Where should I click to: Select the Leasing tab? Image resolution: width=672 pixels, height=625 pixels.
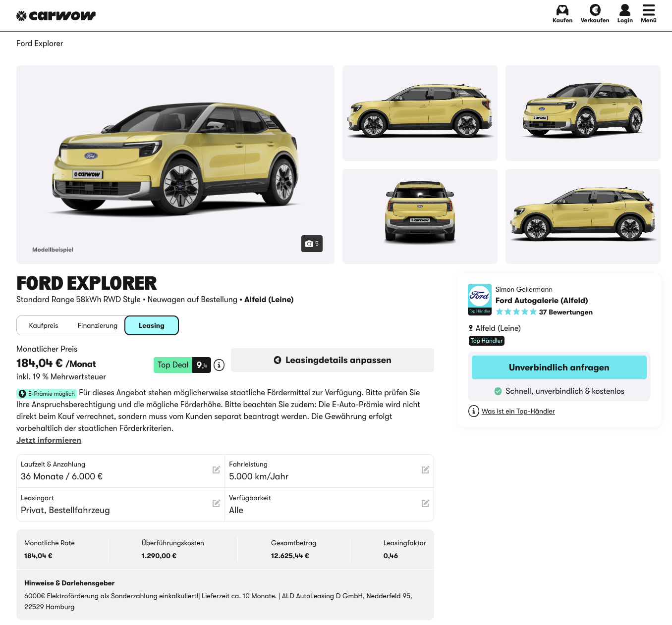click(152, 325)
